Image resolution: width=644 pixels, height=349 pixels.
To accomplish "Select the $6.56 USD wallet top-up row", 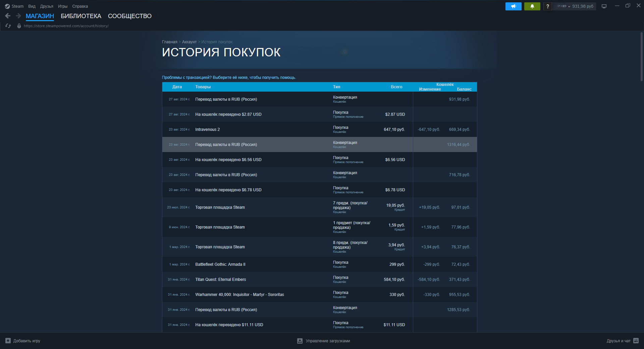I will click(x=320, y=160).
